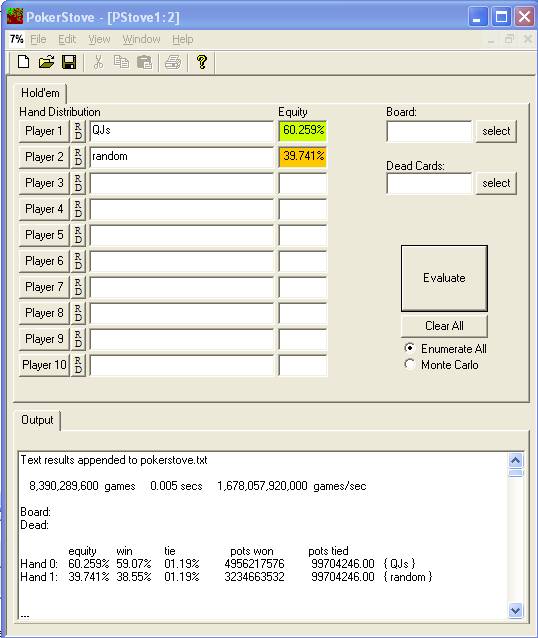This screenshot has width=538, height=638.
Task: Click the output scrollbar thumb
Action: (516, 472)
